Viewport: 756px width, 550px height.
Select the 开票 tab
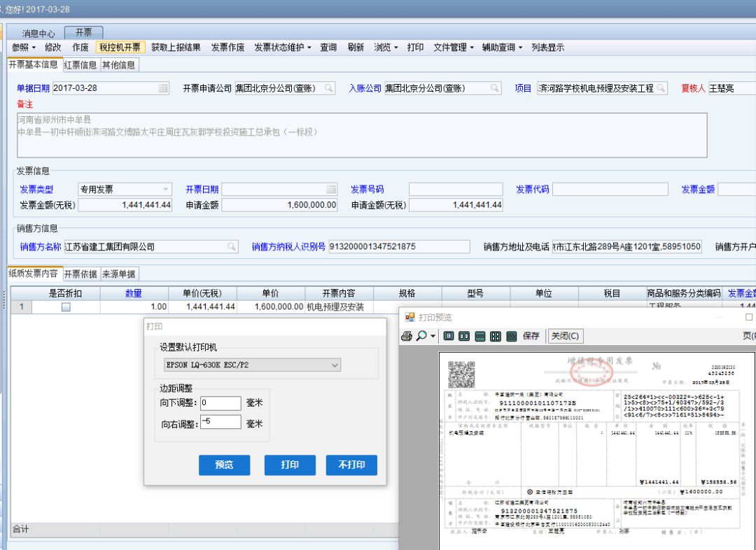(83, 32)
